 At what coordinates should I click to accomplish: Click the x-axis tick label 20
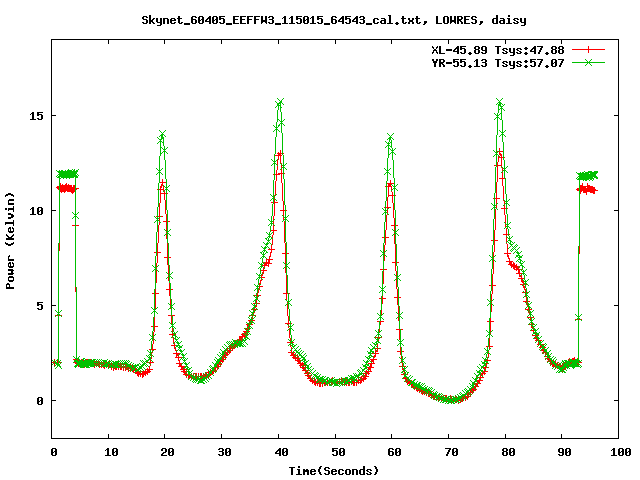point(167,452)
